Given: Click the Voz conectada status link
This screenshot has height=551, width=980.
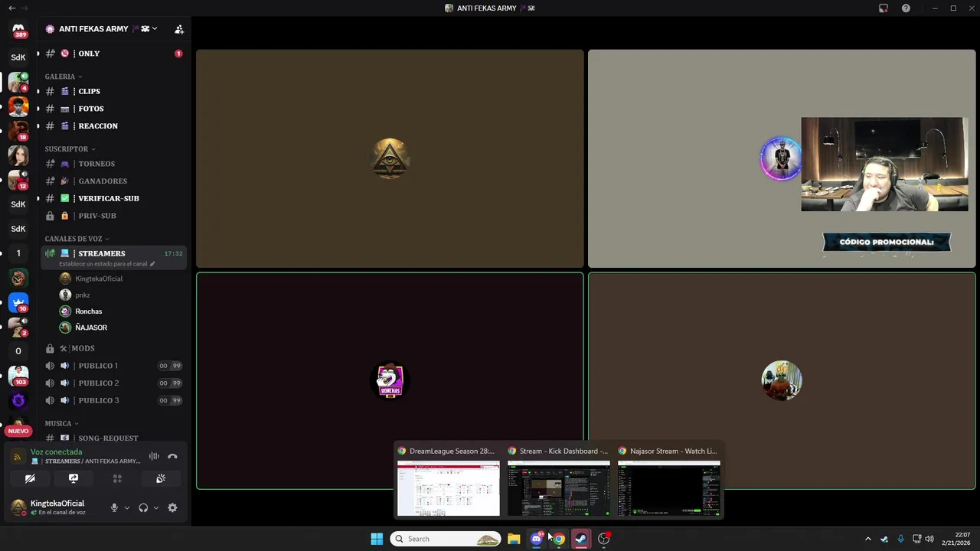Looking at the screenshot, I should 56,452.
